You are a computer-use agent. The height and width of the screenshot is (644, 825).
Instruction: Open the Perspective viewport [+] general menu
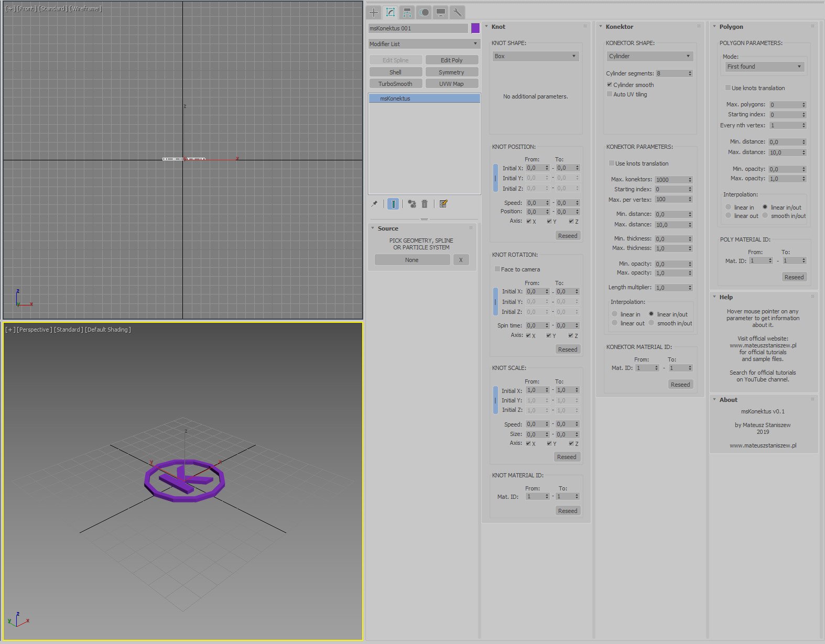[10, 330]
